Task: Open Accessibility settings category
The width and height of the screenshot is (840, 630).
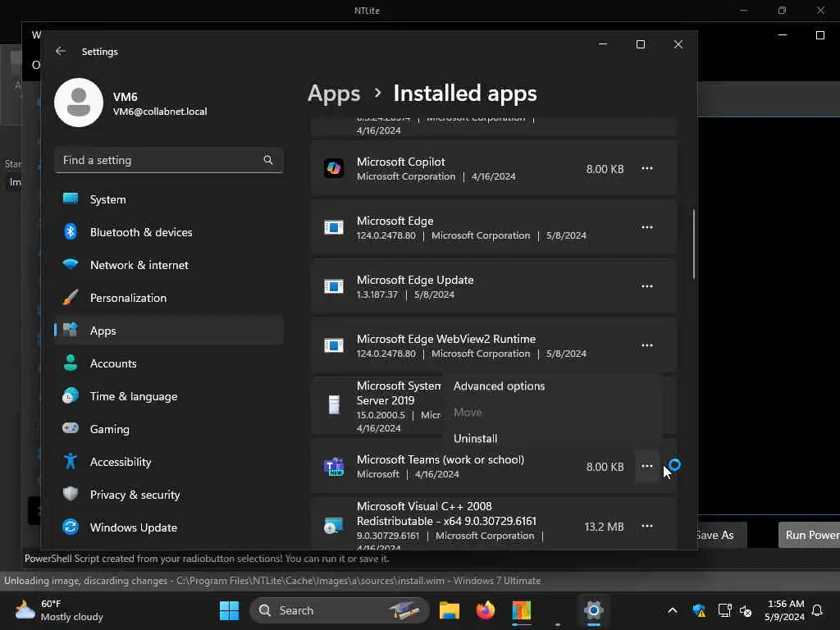Action: pos(169,462)
